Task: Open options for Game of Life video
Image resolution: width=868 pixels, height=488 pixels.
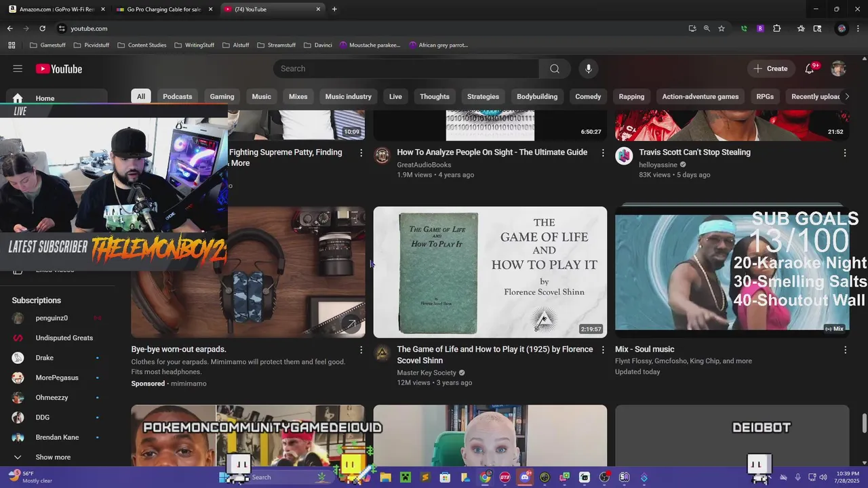Action: (603, 350)
